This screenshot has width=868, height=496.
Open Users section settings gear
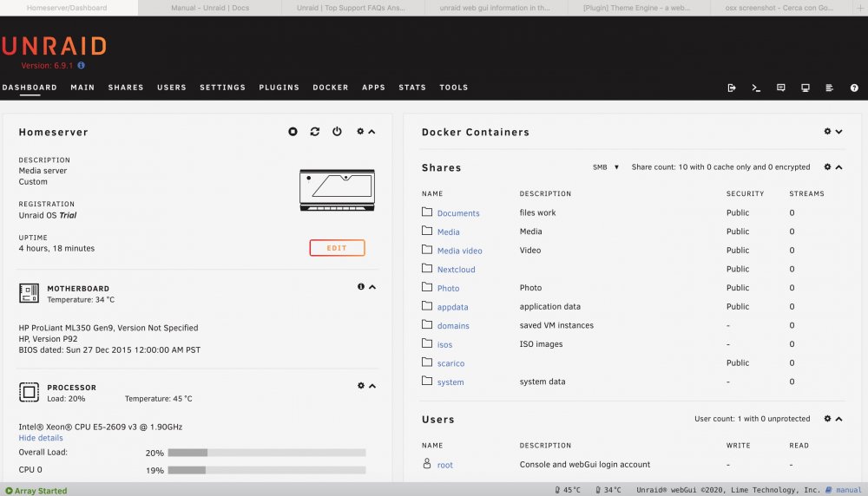827,419
